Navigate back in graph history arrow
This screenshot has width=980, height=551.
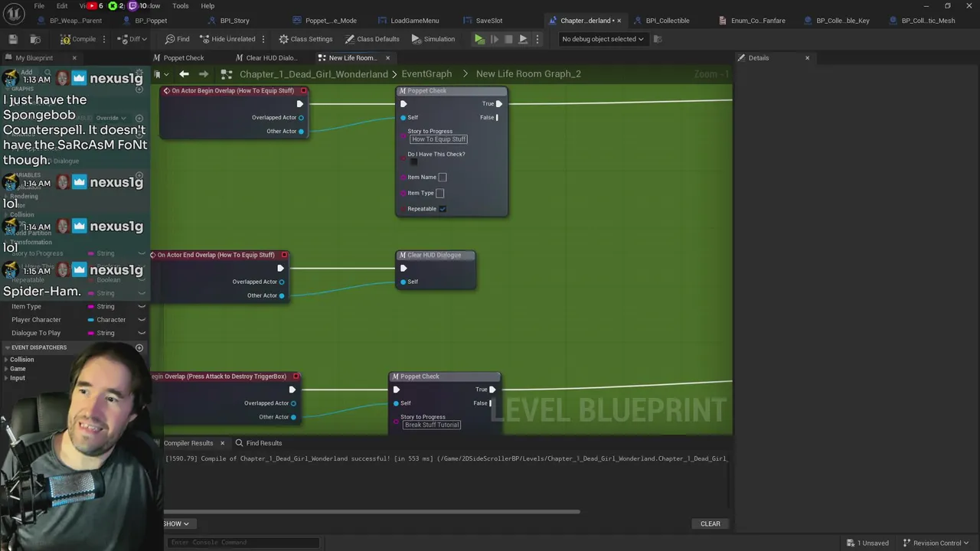(184, 73)
